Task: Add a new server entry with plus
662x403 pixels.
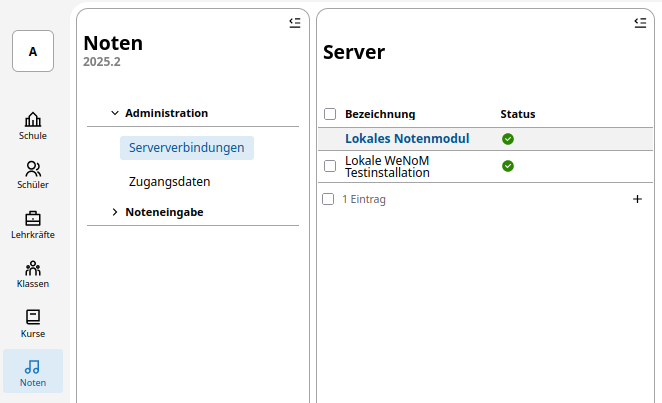Action: pyautogui.click(x=638, y=199)
